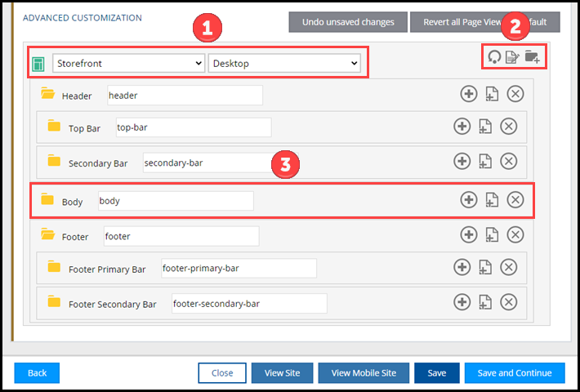Click the add folder icon in top-right toolbar
The width and height of the screenshot is (580, 392).
click(x=533, y=56)
